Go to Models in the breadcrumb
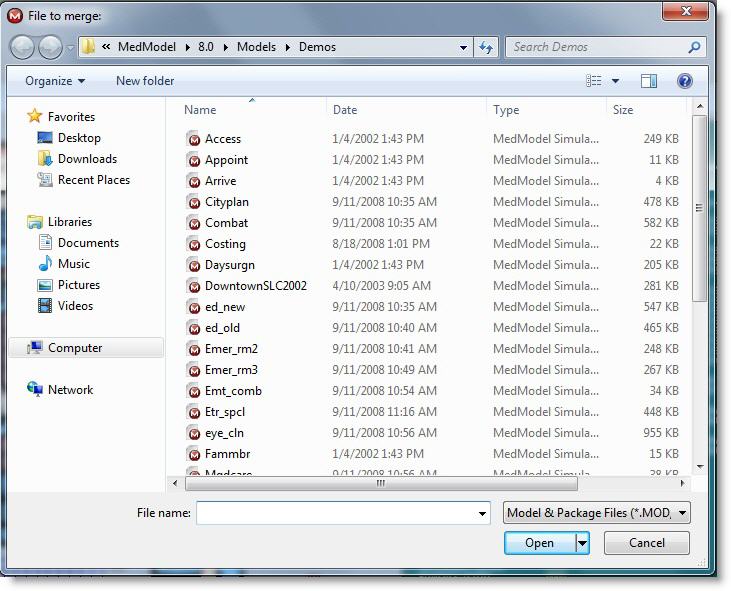 click(256, 48)
